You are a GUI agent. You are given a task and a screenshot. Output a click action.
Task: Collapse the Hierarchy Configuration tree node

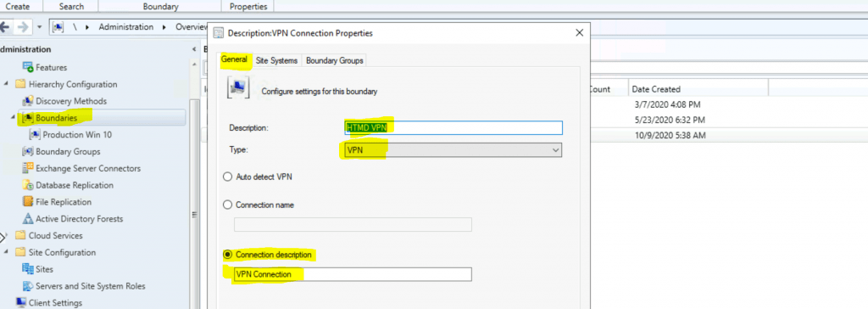coord(7,84)
